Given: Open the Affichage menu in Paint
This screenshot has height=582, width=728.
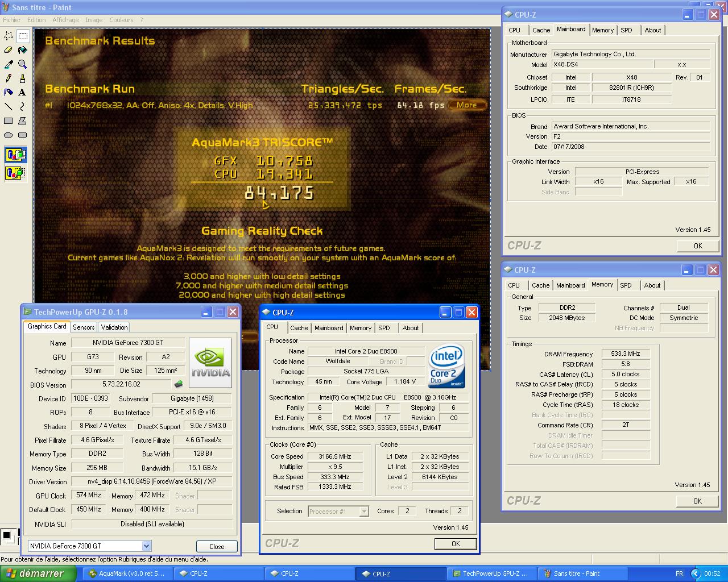Looking at the screenshot, I should (x=65, y=20).
